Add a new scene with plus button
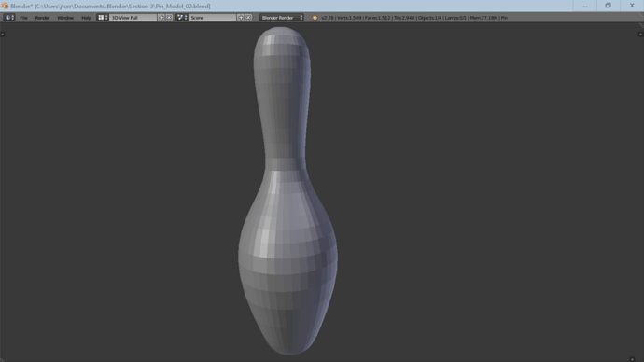The height and width of the screenshot is (362, 644). pyautogui.click(x=241, y=17)
